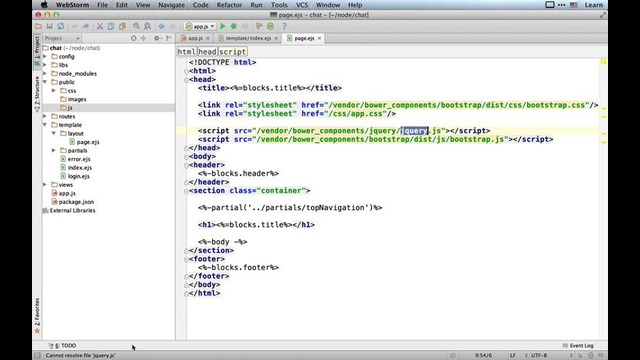This screenshot has height=360, width=640.
Task: Open the File menu
Action: [x=102, y=5]
